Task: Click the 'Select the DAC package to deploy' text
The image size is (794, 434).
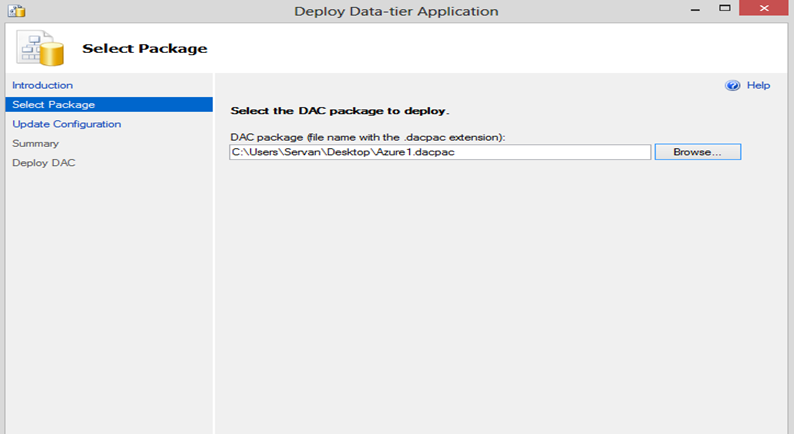Action: point(340,111)
